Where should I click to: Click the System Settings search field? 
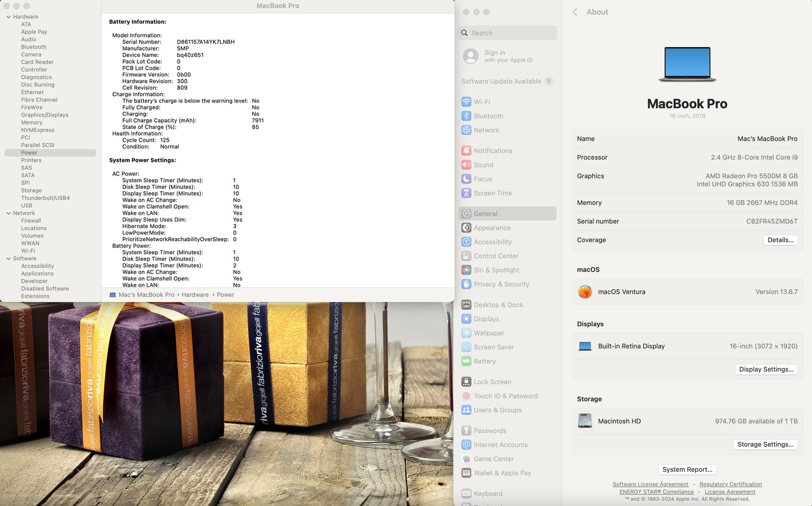pyautogui.click(x=507, y=33)
